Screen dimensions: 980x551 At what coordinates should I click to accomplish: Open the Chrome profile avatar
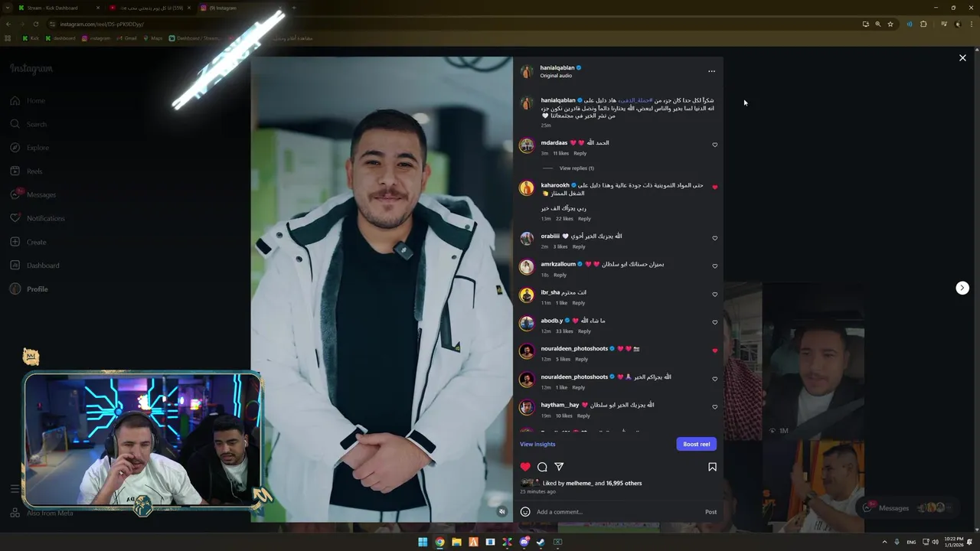point(958,24)
